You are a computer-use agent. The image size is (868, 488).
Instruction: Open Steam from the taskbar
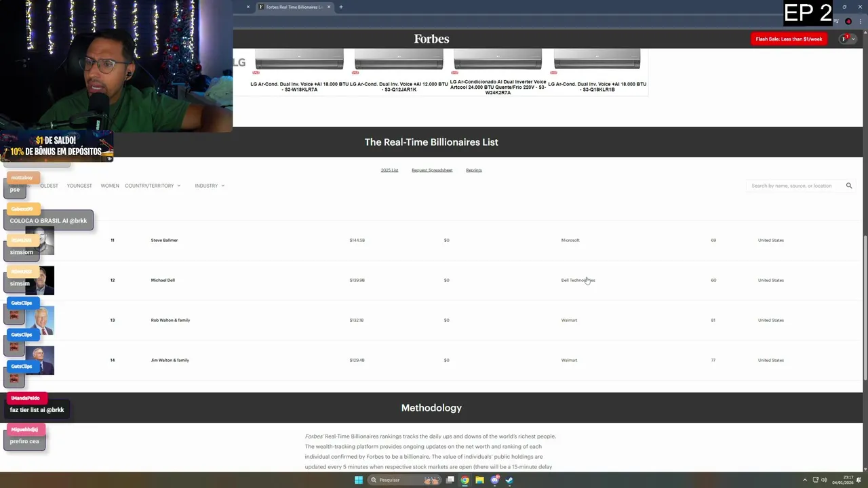pos(509,480)
